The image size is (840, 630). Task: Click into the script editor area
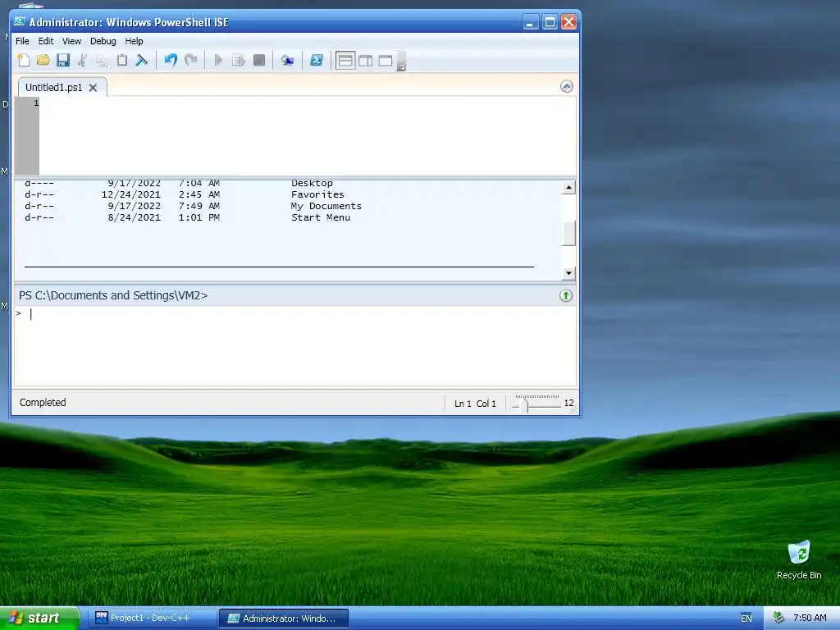308,136
